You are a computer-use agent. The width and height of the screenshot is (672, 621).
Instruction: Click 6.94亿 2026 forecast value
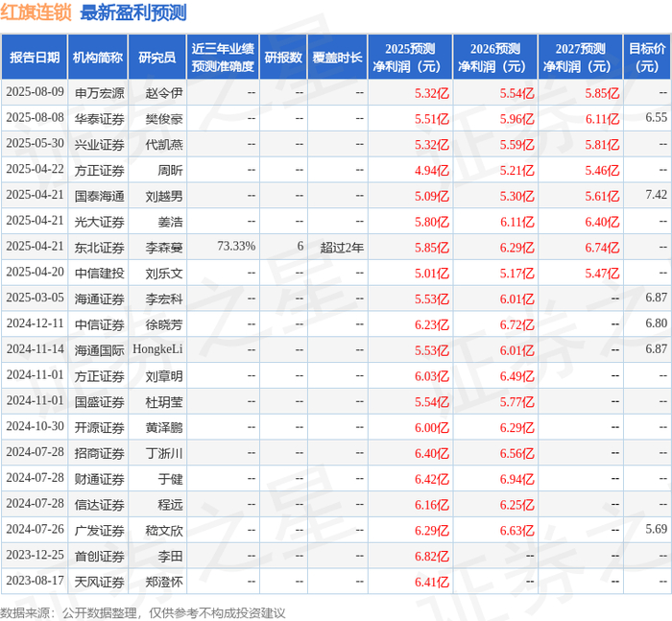click(x=516, y=479)
